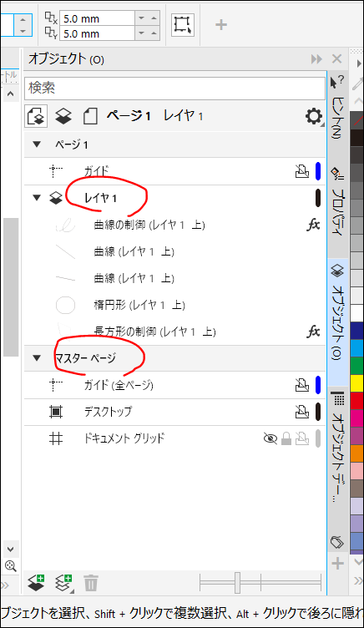
Task: Click the left vertical scrollbar up arrow
Action: coord(10,94)
